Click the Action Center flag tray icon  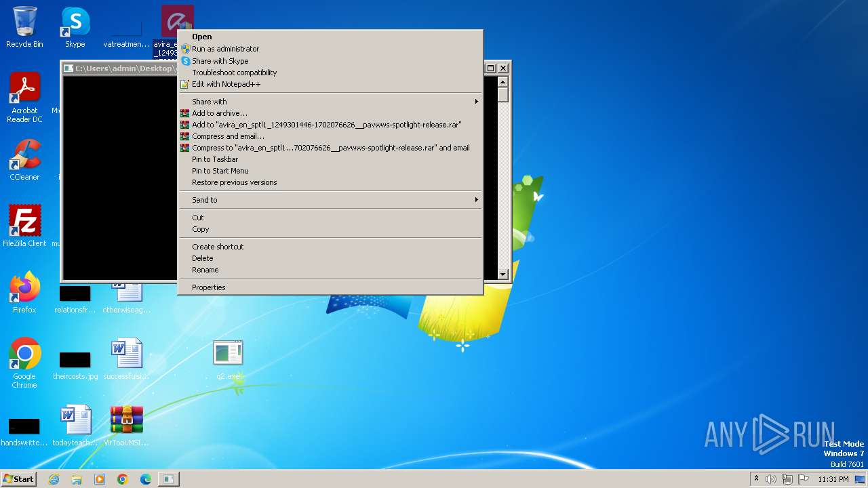tap(804, 479)
